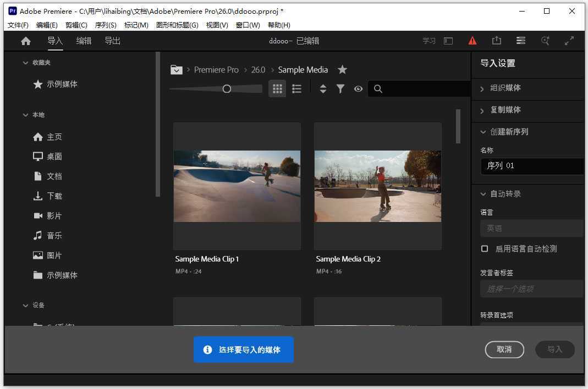Toggle the eye preview icon in toolbar
The width and height of the screenshot is (588, 389).
(358, 88)
